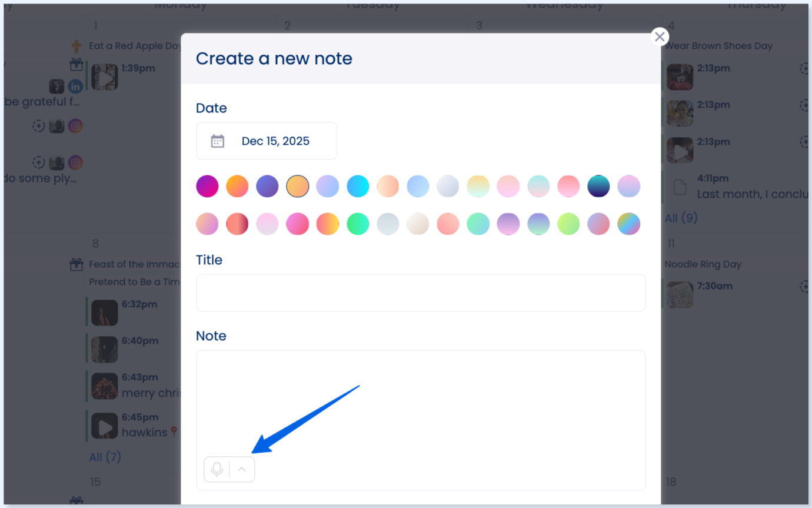Screen dimensions: 812x508
Task: Choose the dark teal gradient swatch
Action: point(598,185)
